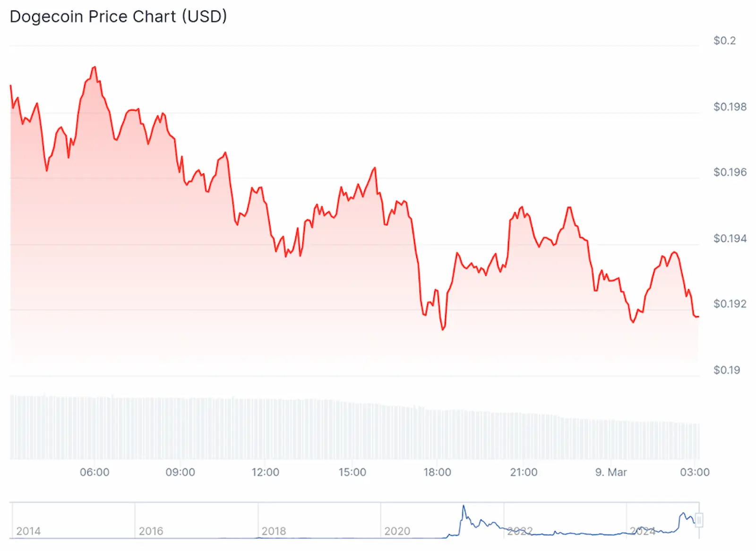The width and height of the screenshot is (756, 551).
Task: Click the 15:00 time axis label
Action: (x=352, y=472)
